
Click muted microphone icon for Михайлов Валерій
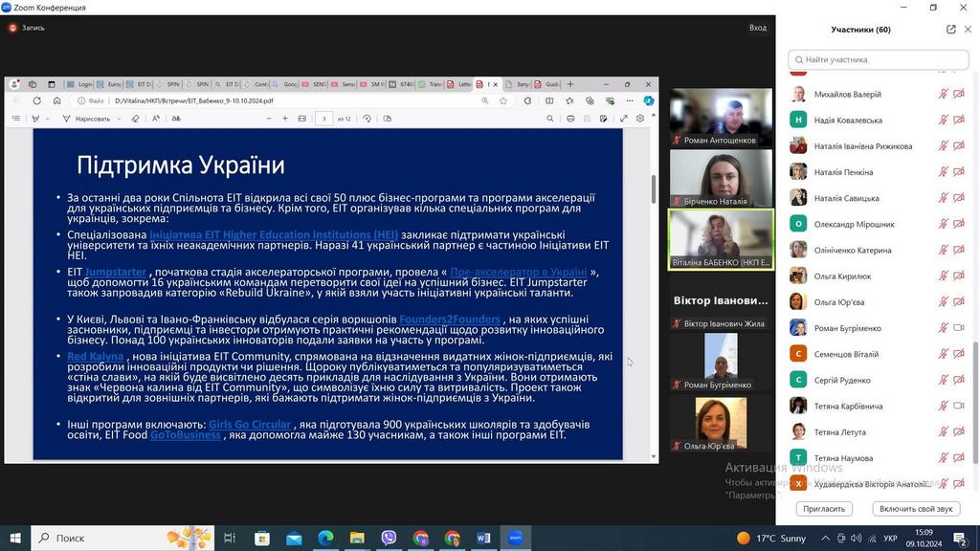coord(943,95)
